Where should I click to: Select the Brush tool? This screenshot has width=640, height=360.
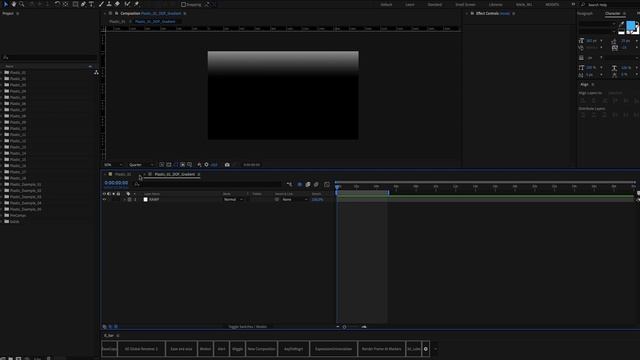(101, 4)
